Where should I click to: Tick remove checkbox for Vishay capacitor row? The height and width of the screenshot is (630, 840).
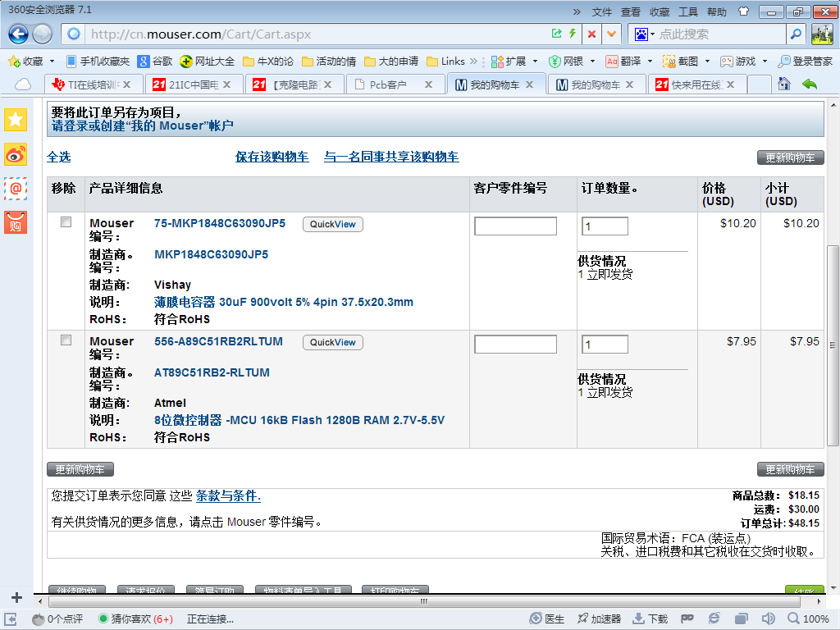click(66, 221)
